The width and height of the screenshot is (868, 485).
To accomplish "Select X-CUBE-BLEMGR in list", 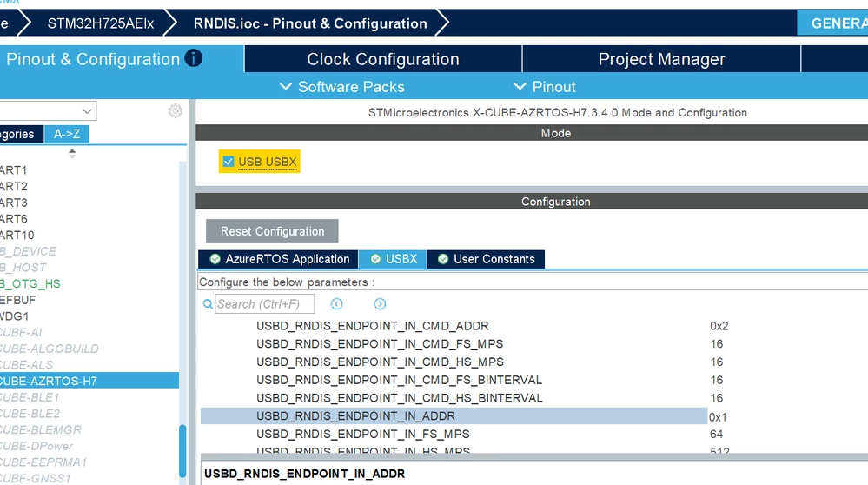I will (x=41, y=429).
